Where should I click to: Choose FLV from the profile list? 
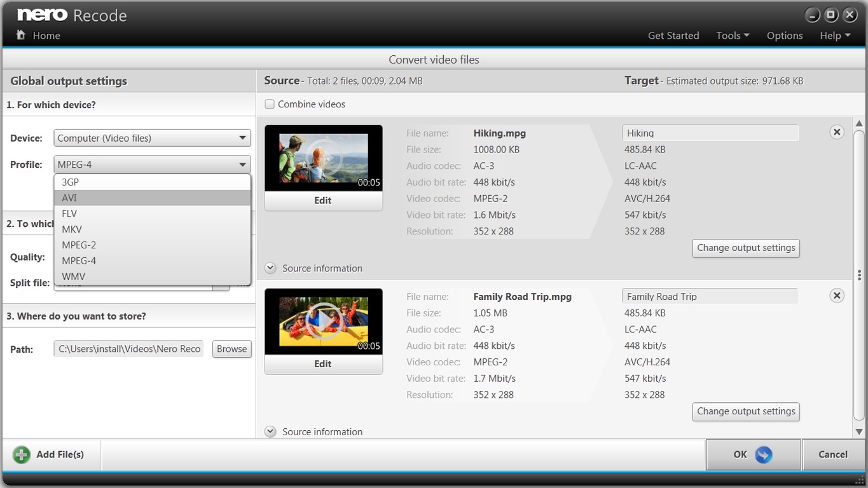point(153,213)
